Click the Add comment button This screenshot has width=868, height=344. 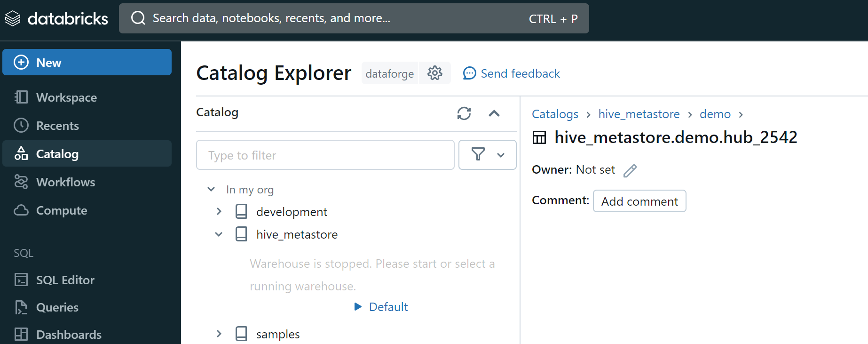coord(639,201)
